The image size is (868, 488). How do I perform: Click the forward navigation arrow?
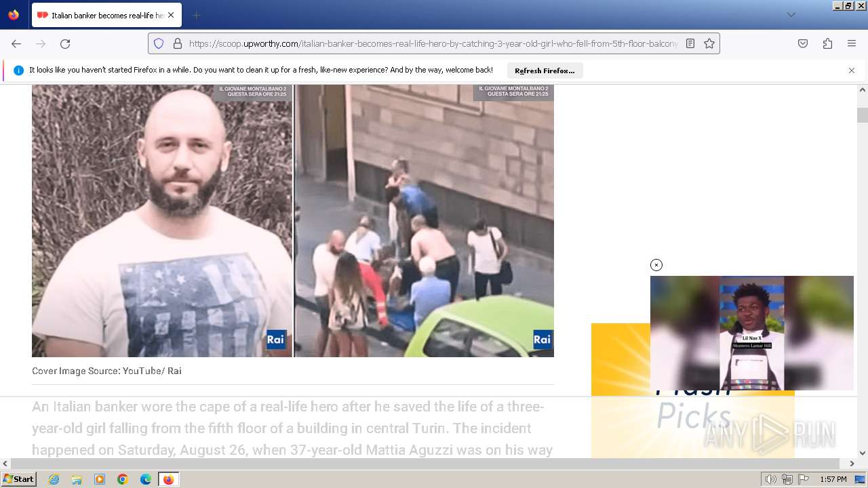(x=41, y=43)
